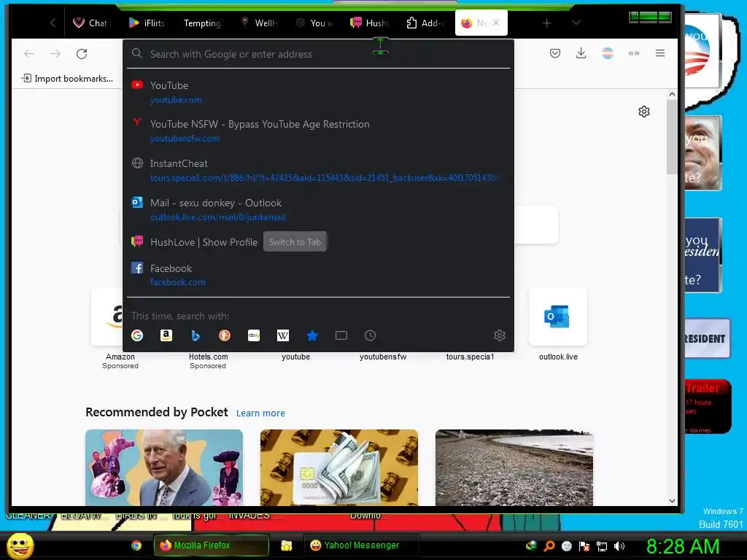This screenshot has width=747, height=560.
Task: Open the network tray icon
Action: (602, 546)
